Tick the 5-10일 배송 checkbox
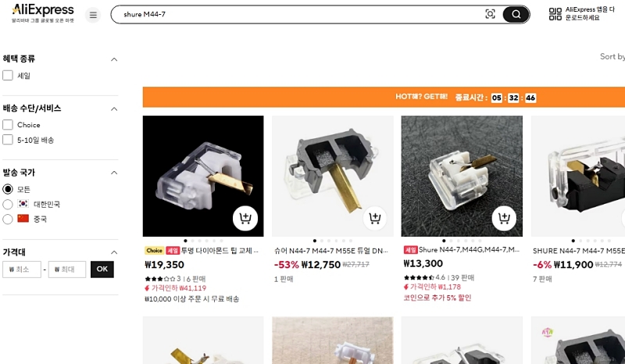The width and height of the screenshot is (625, 364). pyautogui.click(x=8, y=140)
